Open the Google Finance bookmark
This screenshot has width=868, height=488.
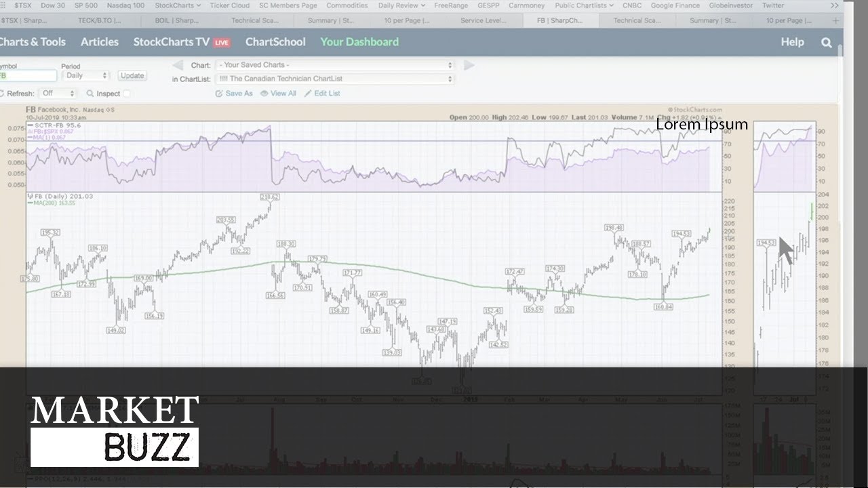pyautogui.click(x=675, y=5)
